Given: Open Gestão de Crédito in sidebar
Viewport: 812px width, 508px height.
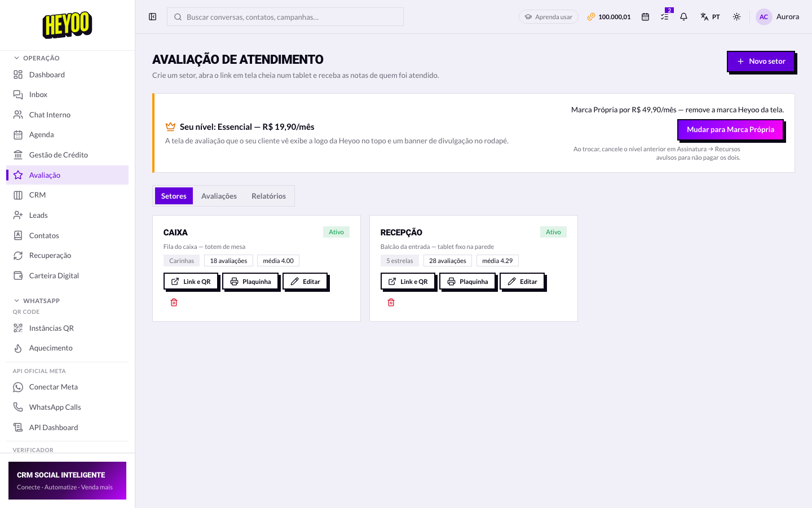Looking at the screenshot, I should pos(68,155).
